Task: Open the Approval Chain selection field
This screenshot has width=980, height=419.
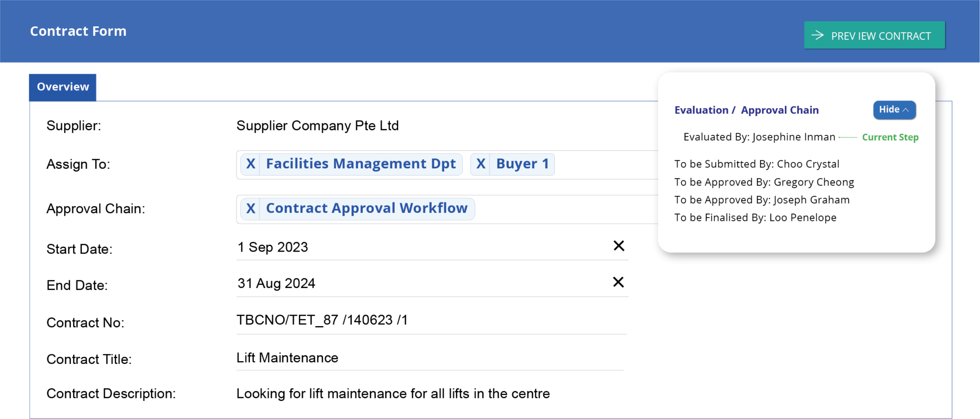Action: (550, 209)
